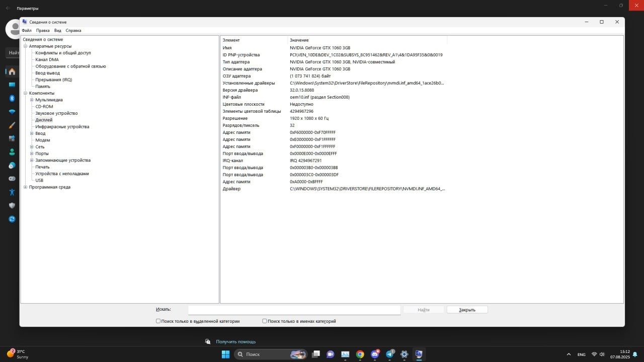
Task: Expand the Программная среда node
Action: click(x=25, y=187)
